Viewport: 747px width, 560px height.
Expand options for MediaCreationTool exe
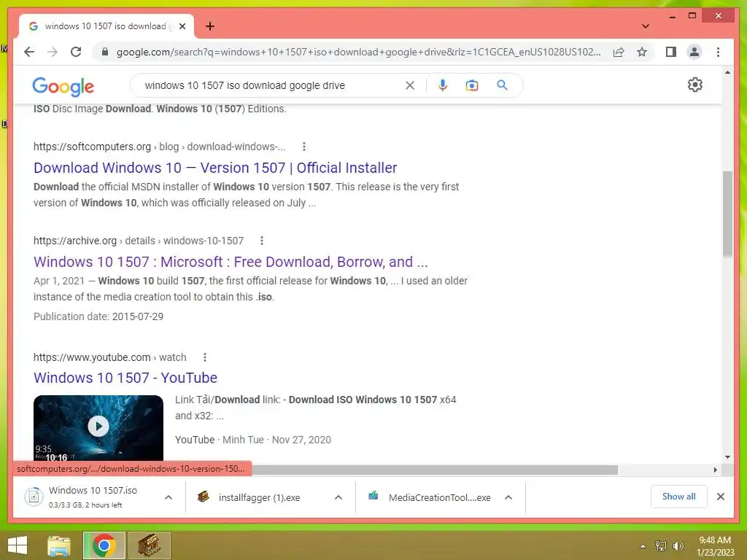point(508,497)
